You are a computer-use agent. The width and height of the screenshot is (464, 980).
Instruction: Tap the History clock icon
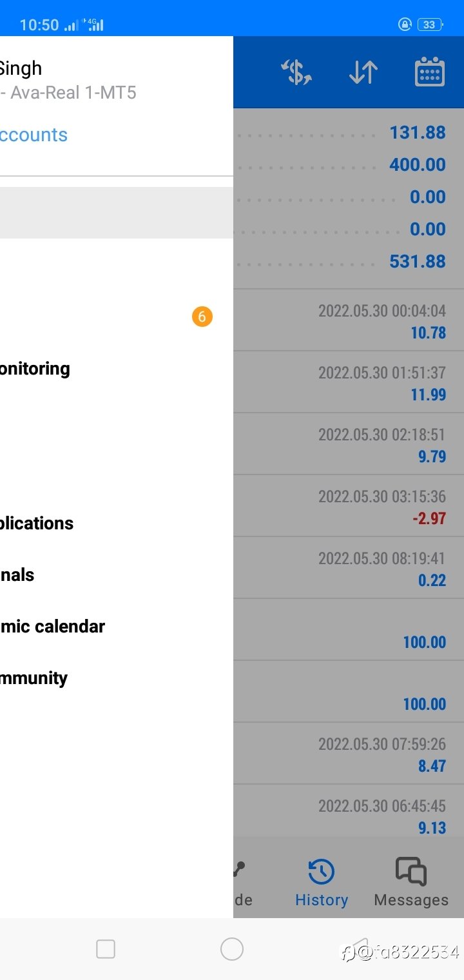pos(321,872)
